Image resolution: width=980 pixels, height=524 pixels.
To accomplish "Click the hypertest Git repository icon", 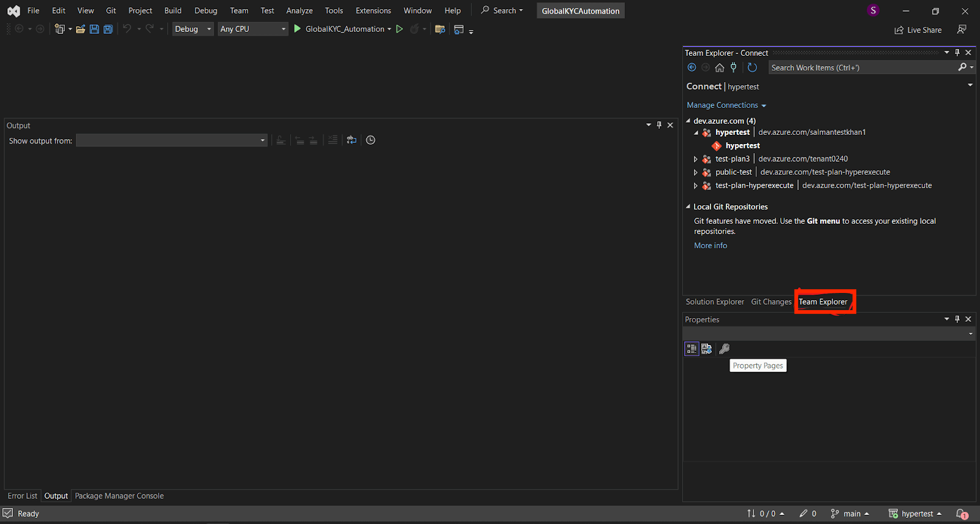I will (716, 146).
